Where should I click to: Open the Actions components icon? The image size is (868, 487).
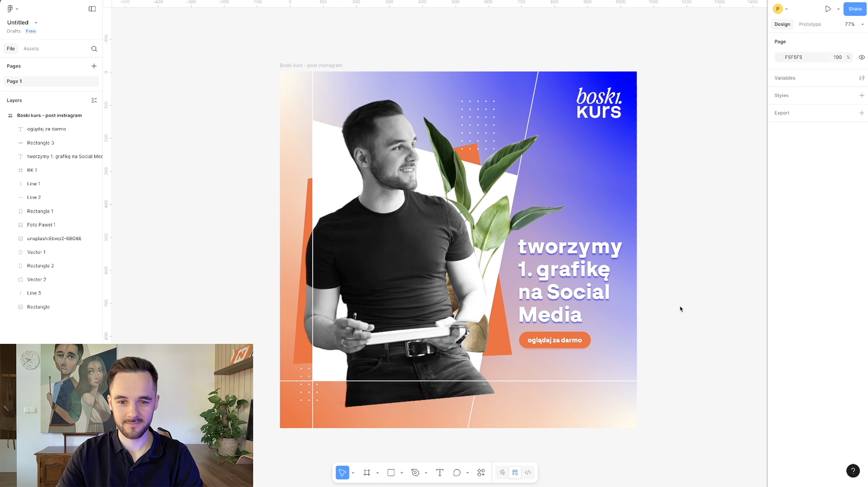click(481, 473)
